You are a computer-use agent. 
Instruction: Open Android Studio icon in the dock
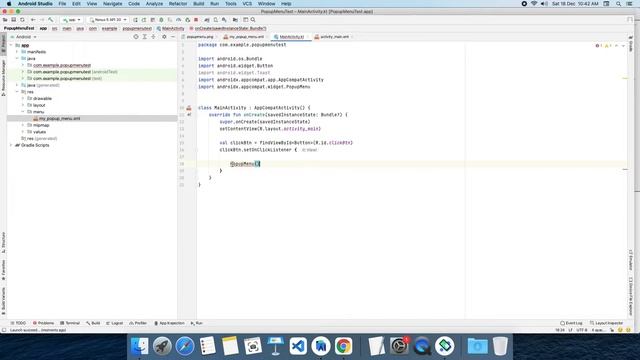click(x=321, y=346)
